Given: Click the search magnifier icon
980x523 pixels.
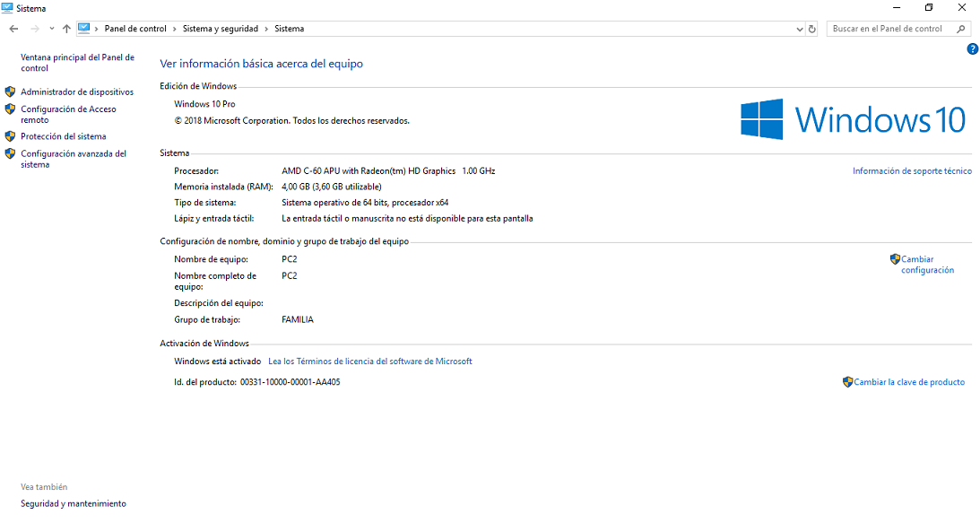Looking at the screenshot, I should tap(960, 29).
